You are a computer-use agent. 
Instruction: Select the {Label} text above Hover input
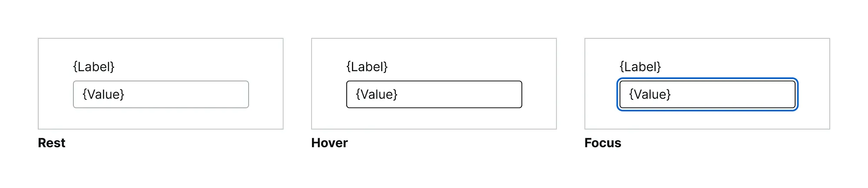(x=367, y=66)
